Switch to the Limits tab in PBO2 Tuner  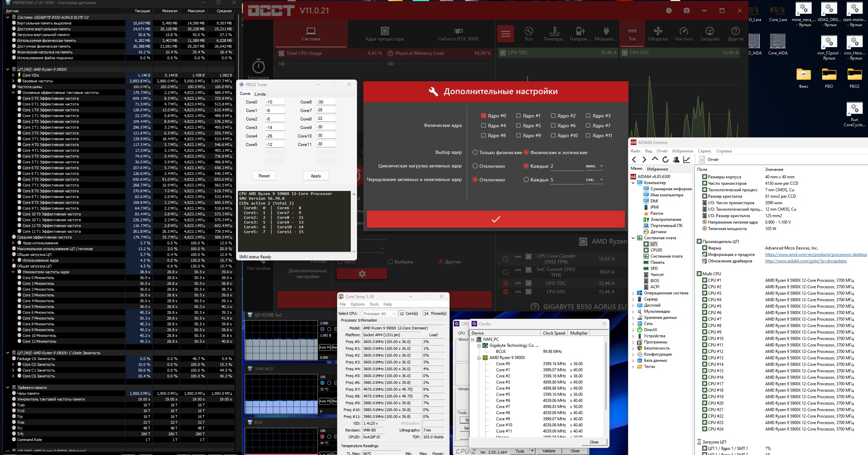[260, 94]
